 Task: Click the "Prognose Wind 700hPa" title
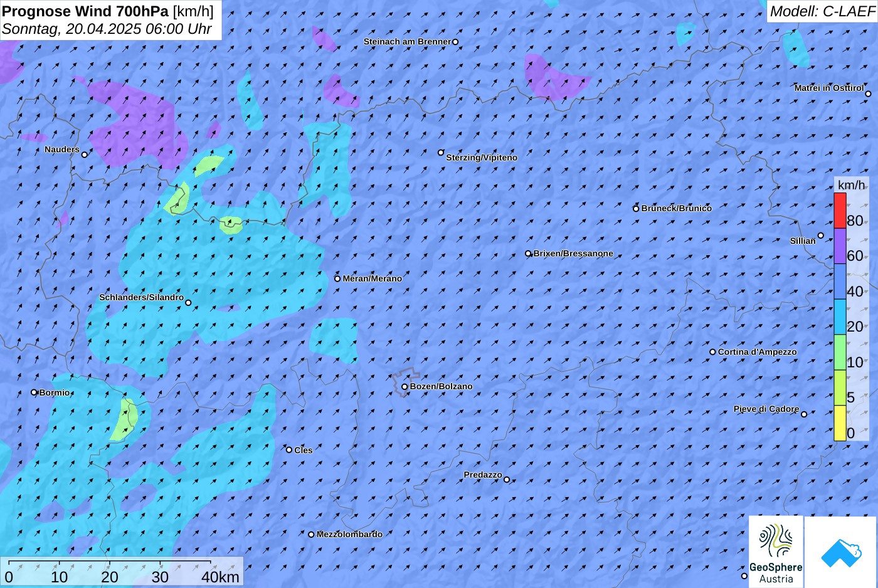(86, 11)
